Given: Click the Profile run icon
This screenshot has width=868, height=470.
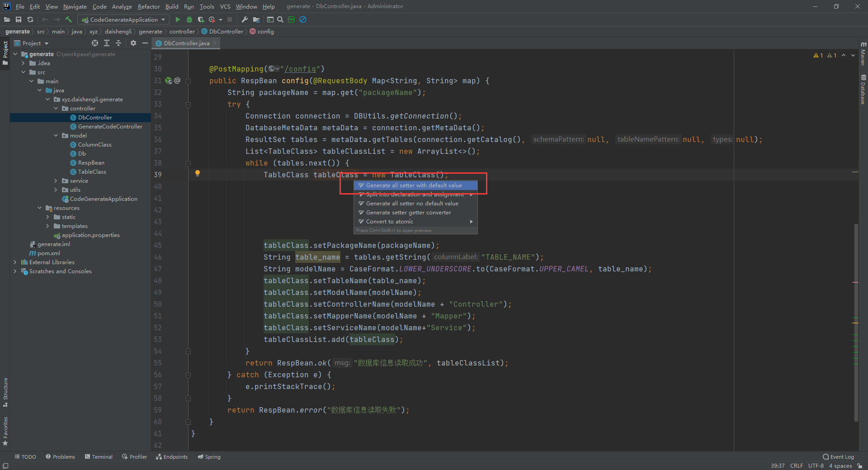Looking at the screenshot, I should [x=212, y=19].
